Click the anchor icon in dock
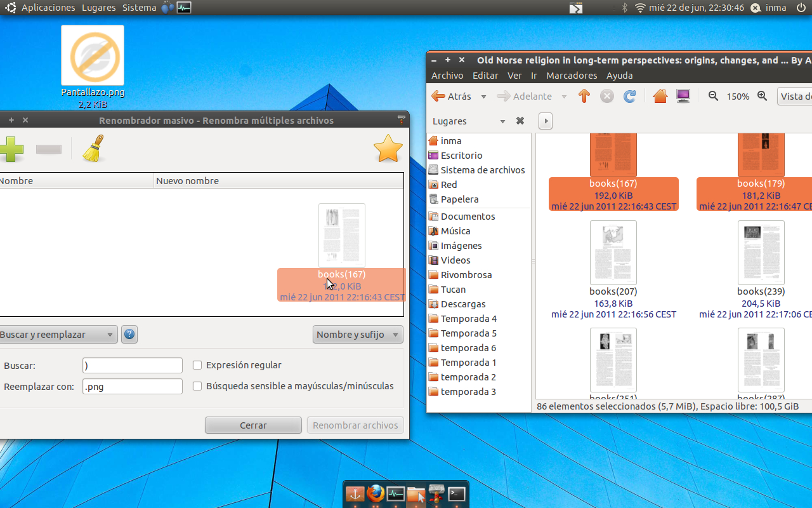 pyautogui.click(x=355, y=493)
